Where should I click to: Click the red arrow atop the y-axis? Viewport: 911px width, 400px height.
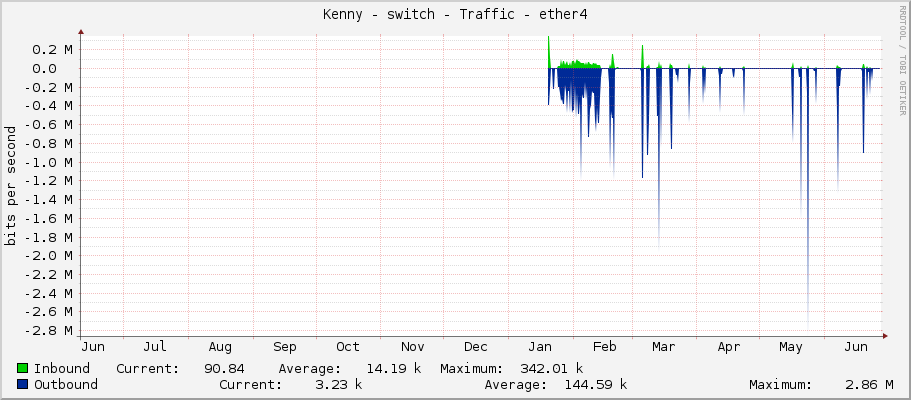[x=81, y=33]
